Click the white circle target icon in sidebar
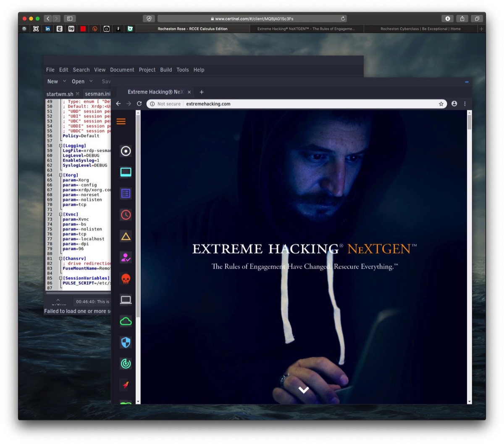 126,151
